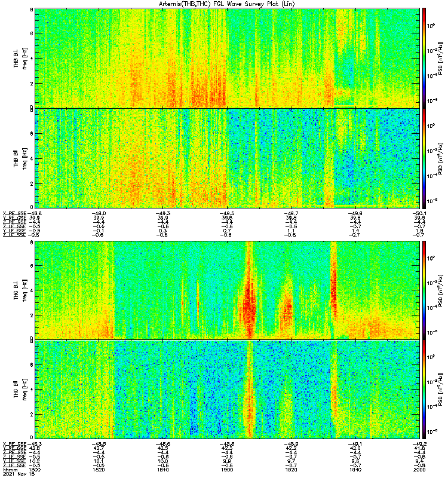Click the PSD [nT²/Hz] label of THC B∥ panel
This screenshot has height=478, width=448.
click(x=440, y=390)
